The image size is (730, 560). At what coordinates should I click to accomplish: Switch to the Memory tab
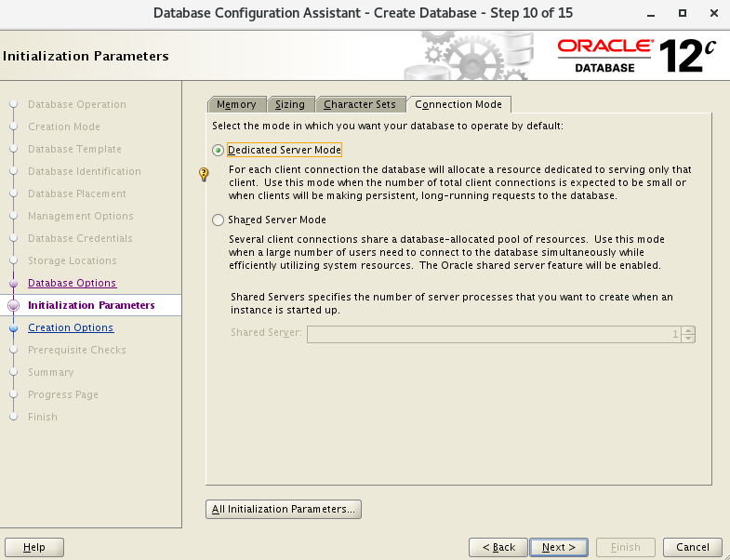point(236,104)
